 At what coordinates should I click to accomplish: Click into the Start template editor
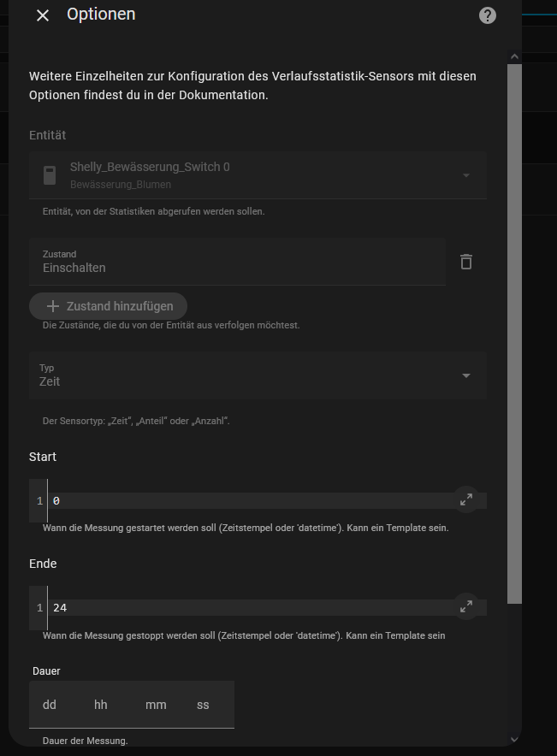coord(248,501)
